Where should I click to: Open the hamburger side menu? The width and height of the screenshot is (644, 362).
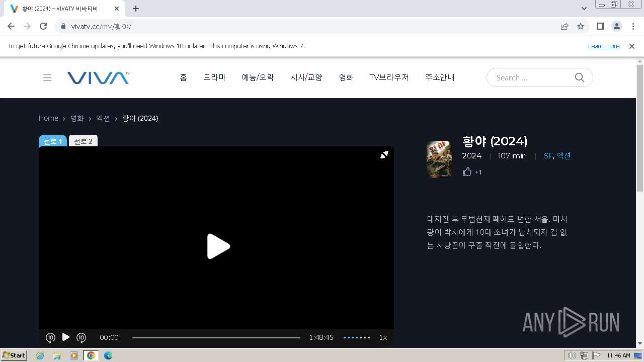(x=47, y=77)
